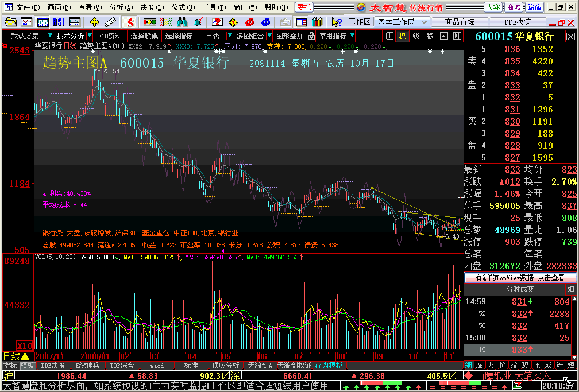579x392 pixels.
Task: Click the blue circular phi icon
Action: [265, 22]
